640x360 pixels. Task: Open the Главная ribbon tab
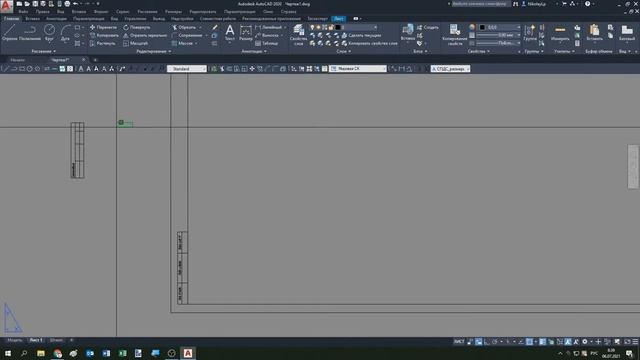[x=11, y=18]
